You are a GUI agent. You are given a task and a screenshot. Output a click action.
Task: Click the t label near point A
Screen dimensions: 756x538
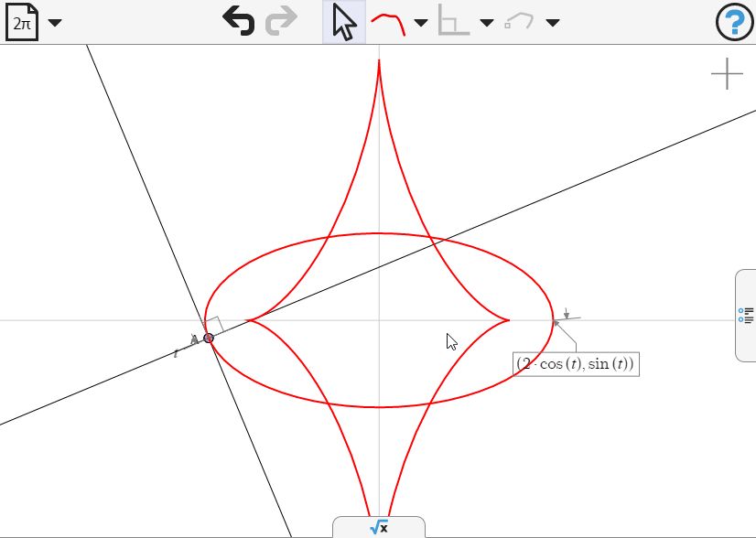tap(176, 354)
